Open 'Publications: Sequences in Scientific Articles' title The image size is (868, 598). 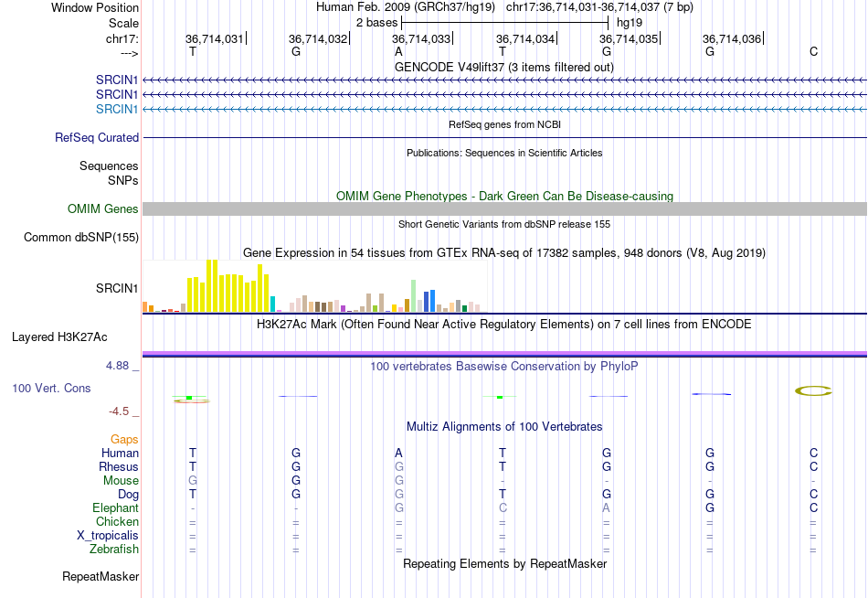click(504, 153)
